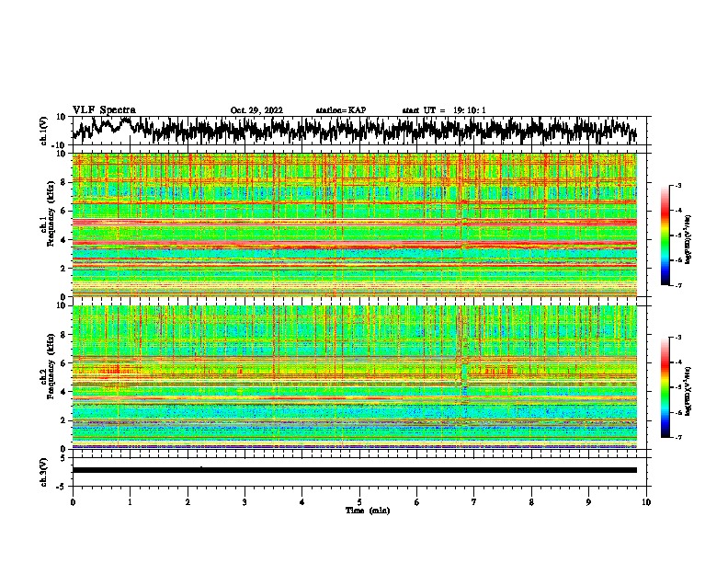This screenshot has height=563, width=728.
Task: Click the ch.1 "Frequency (kHz)" axis label
Action: [51, 214]
